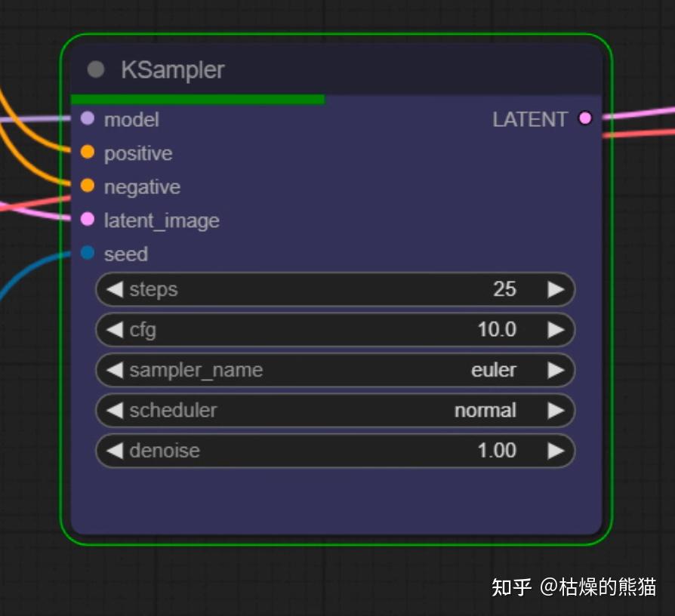Increase steps with the right arrow
Viewport: 675px width, 616px height.
556,289
